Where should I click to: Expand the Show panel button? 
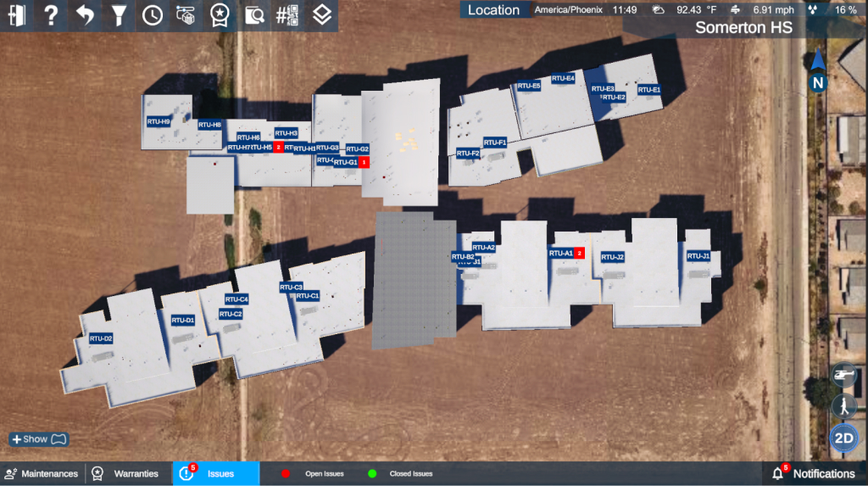pos(38,439)
